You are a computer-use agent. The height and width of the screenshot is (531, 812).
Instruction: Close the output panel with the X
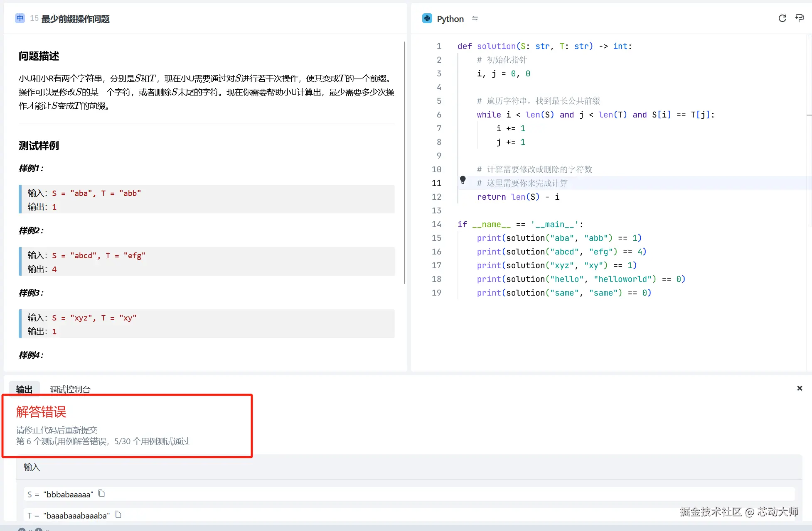coord(800,388)
